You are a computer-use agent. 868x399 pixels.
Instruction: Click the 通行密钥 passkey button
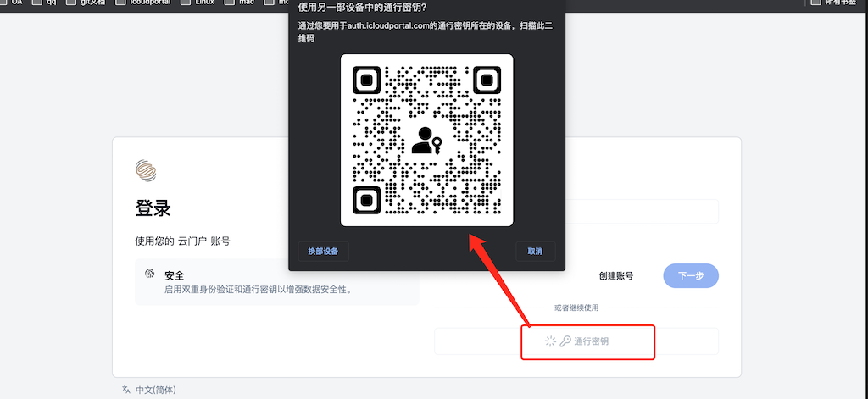576,341
